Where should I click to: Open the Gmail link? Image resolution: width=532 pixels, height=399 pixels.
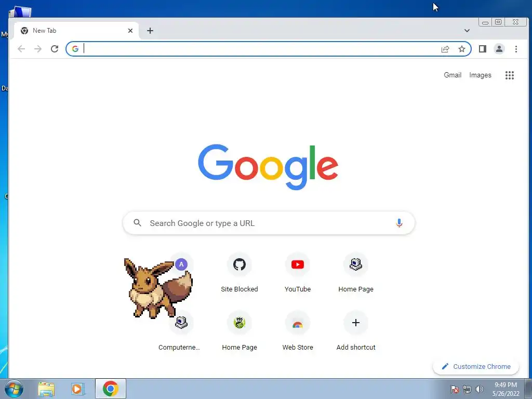[453, 75]
